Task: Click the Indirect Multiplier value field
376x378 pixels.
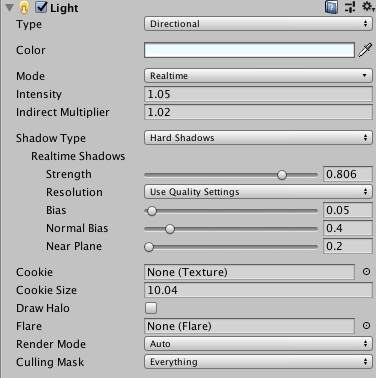Action: 258,112
